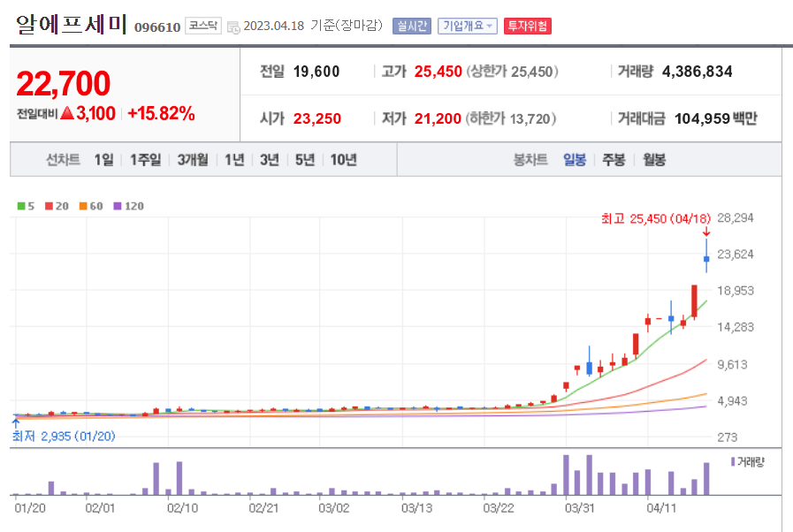Click the purple 120-day moving average swatch
The width and height of the screenshot is (793, 532).
[x=118, y=206]
